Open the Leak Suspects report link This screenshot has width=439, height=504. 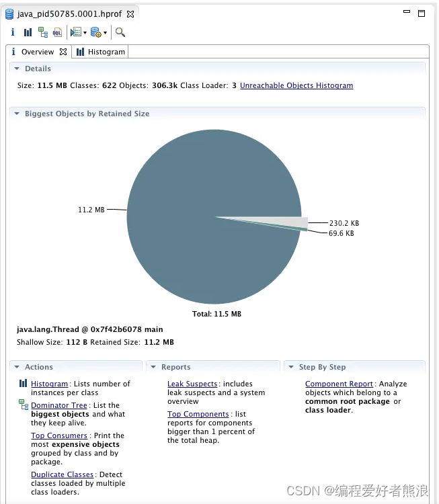click(192, 384)
